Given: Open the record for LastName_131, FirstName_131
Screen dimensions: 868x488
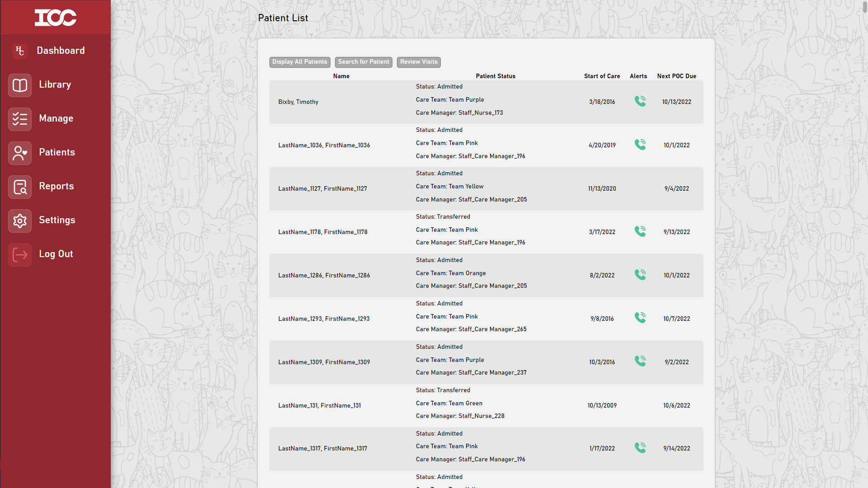Looking at the screenshot, I should click(x=319, y=405).
